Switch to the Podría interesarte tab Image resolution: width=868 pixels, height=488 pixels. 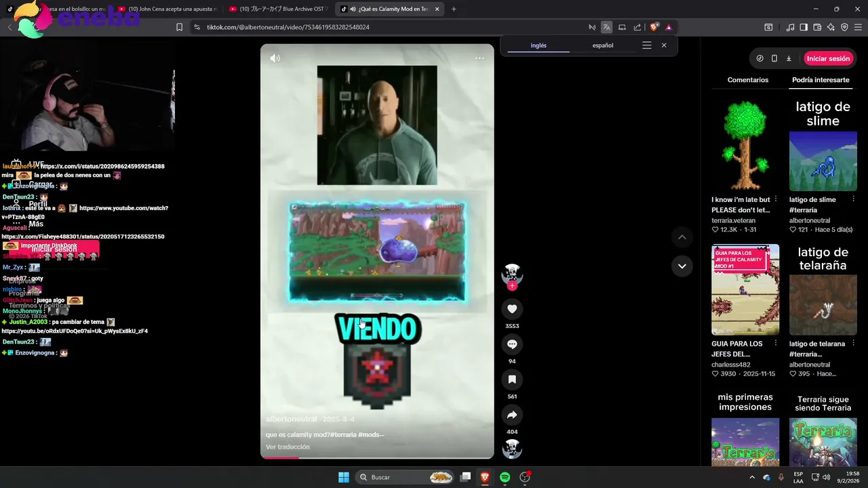coord(821,80)
